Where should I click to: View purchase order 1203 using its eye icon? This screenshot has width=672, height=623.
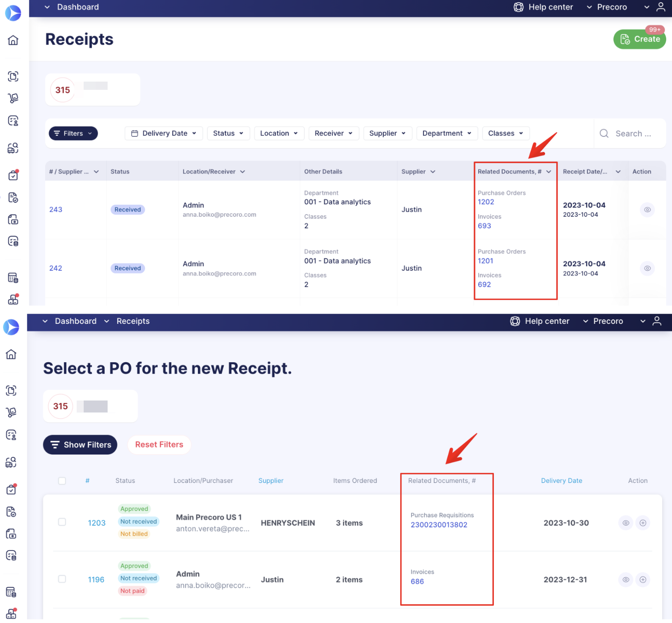tap(626, 523)
